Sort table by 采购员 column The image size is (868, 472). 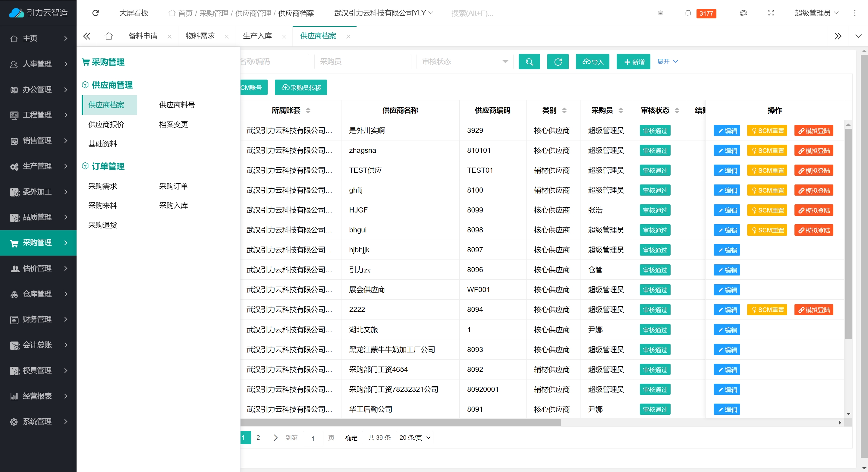(621, 110)
